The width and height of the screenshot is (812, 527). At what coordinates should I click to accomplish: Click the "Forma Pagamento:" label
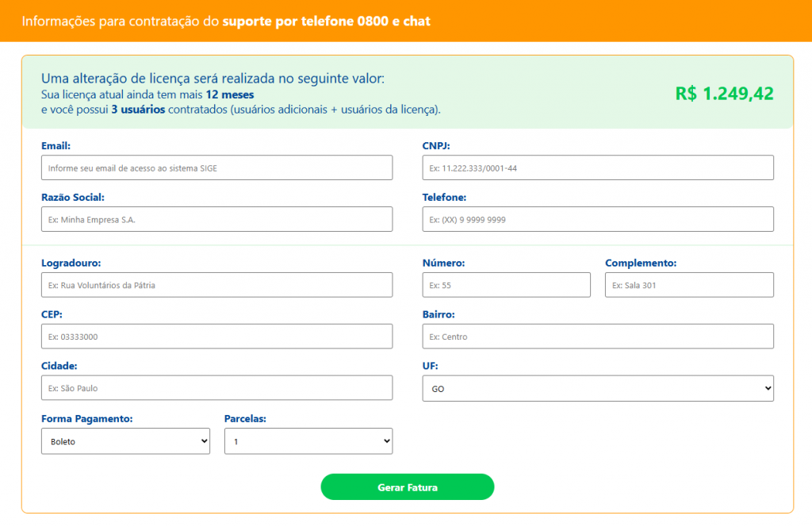(86, 418)
